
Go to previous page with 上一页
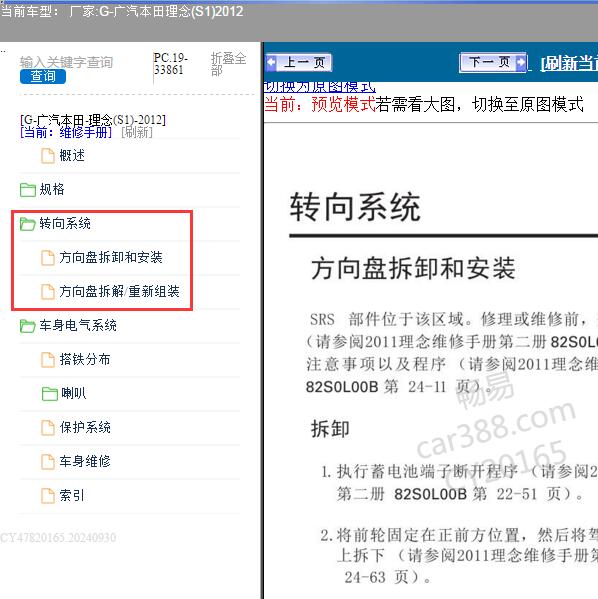point(299,62)
